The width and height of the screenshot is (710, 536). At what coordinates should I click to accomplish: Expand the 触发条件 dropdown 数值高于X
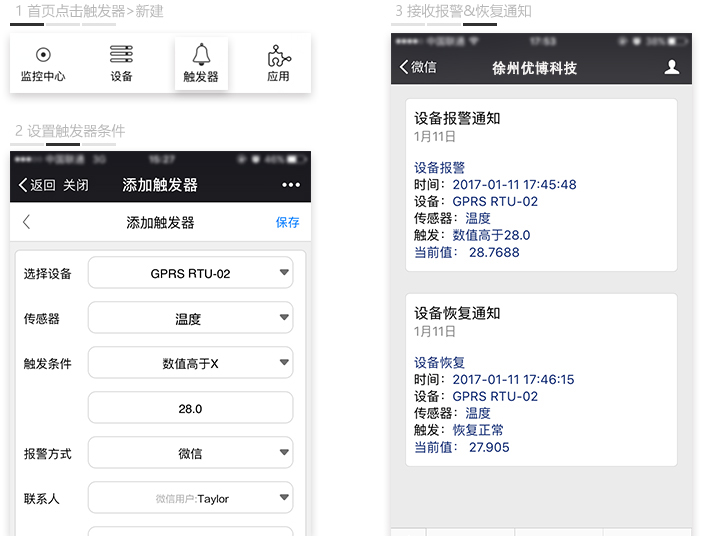pyautogui.click(x=190, y=364)
